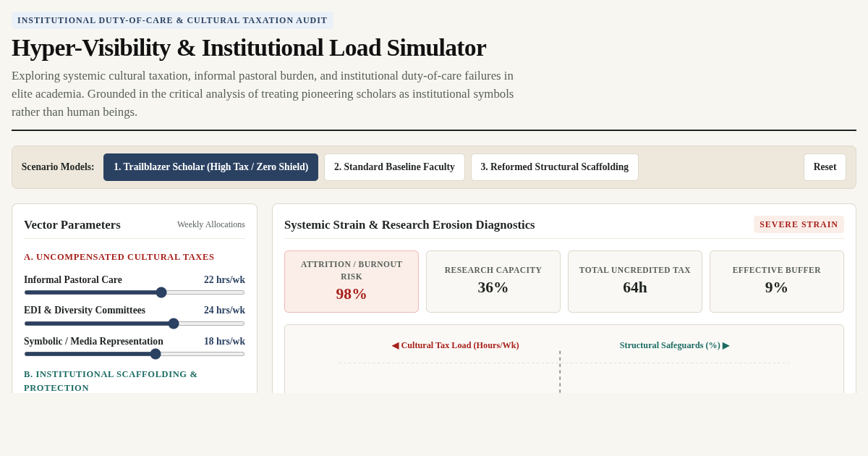Adjust Informal Pastoral Care slider

coord(135,292)
